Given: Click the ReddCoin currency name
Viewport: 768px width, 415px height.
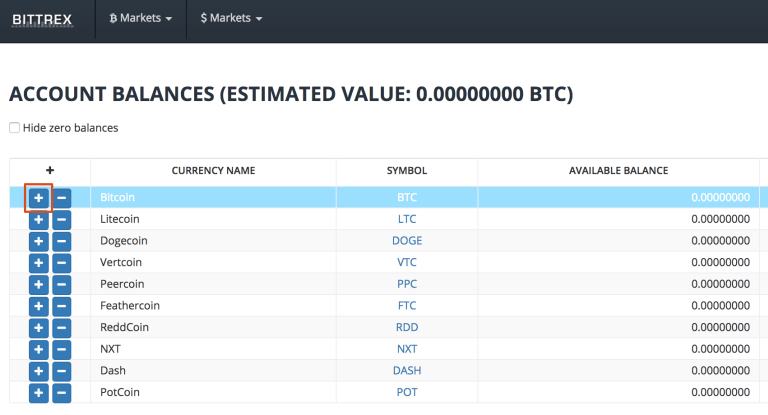Looking at the screenshot, I should click(124, 327).
